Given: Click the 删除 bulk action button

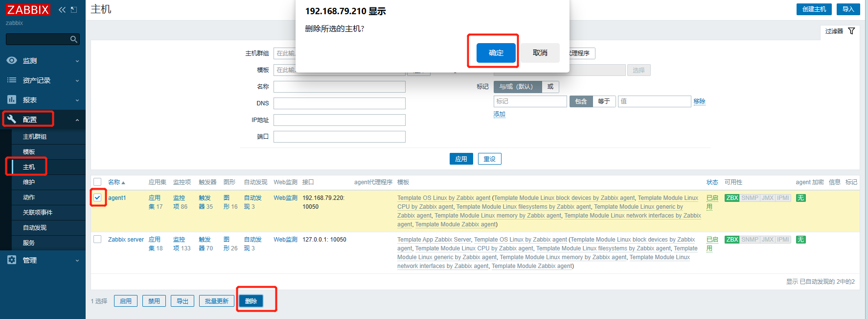Looking at the screenshot, I should [x=251, y=301].
